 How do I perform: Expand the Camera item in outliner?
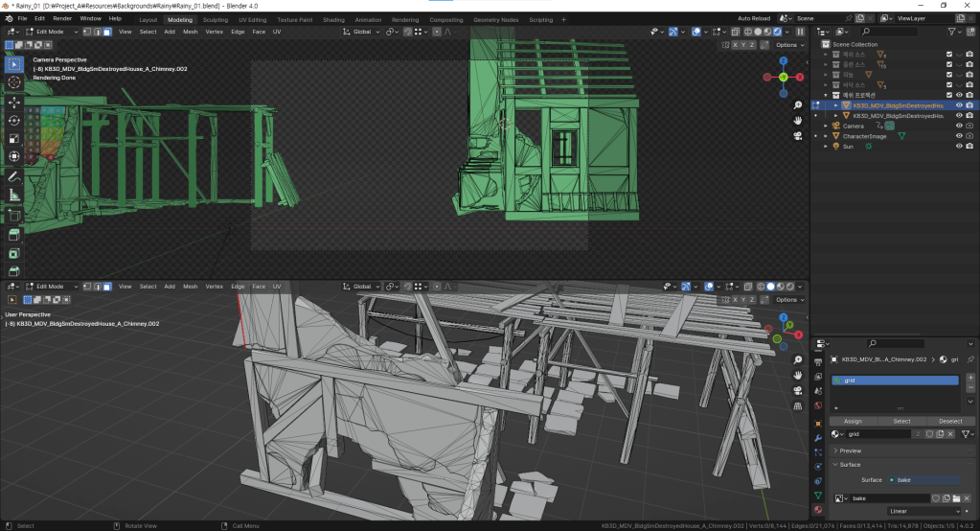click(x=826, y=126)
